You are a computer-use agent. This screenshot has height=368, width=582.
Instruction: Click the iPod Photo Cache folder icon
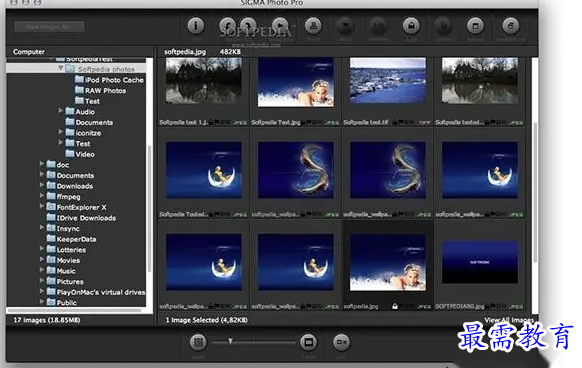pyautogui.click(x=79, y=79)
